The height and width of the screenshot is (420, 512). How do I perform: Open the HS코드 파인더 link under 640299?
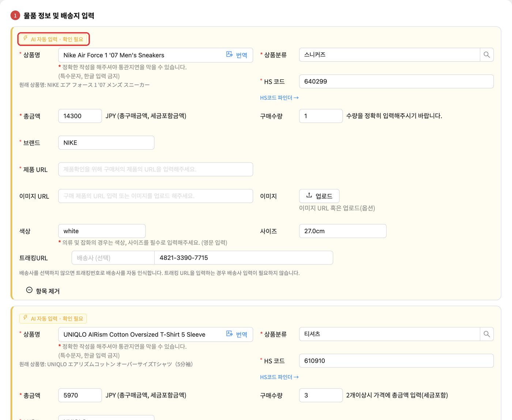click(279, 98)
